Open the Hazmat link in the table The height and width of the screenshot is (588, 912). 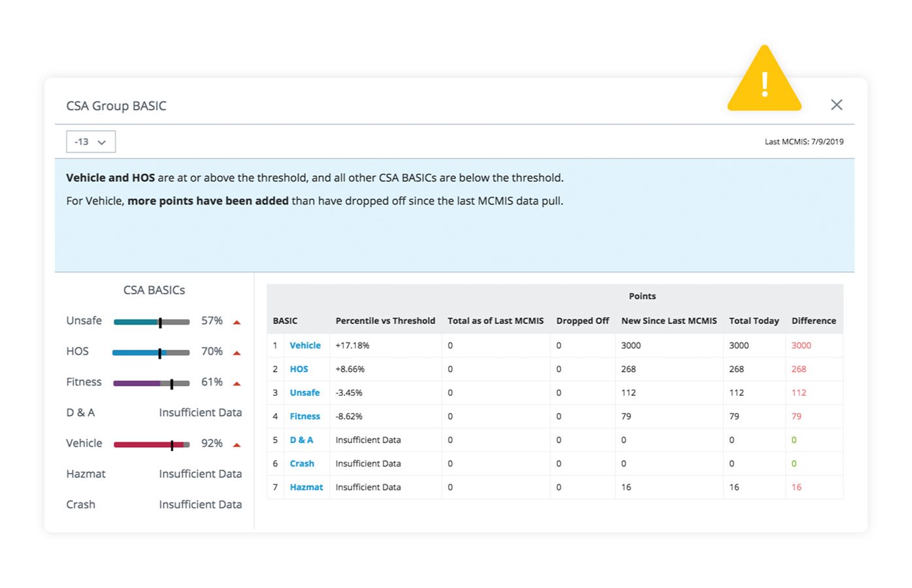[306, 487]
